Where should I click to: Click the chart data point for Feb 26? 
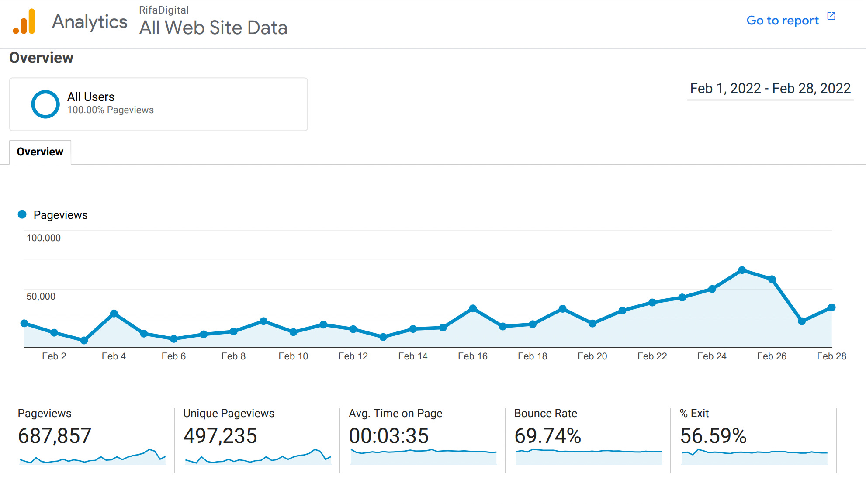pos(772,279)
